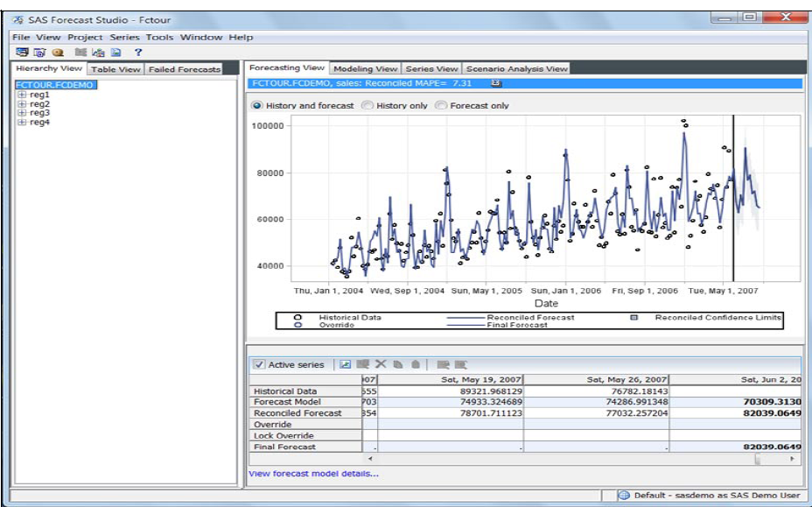Click the Override cell for May 19, 2007
This screenshot has width=812, height=507.
point(451,425)
